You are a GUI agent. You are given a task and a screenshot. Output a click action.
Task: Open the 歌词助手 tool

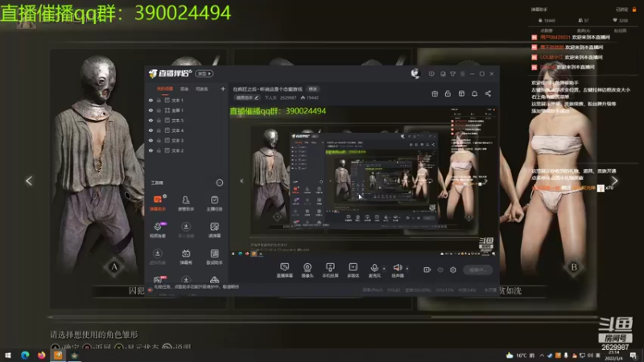214,257
